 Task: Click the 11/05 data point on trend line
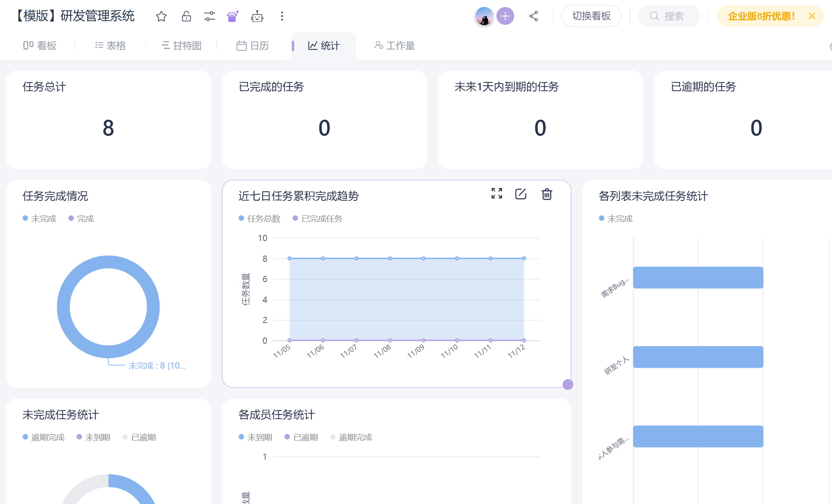point(290,258)
